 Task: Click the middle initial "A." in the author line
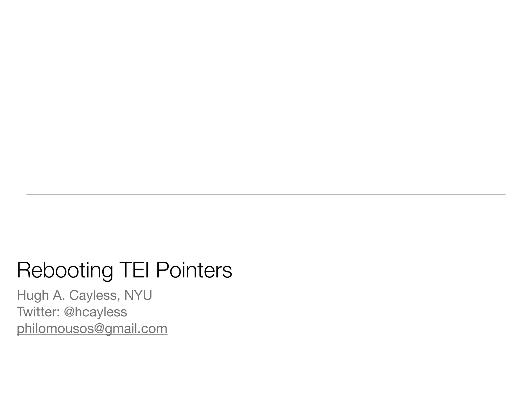(59, 295)
